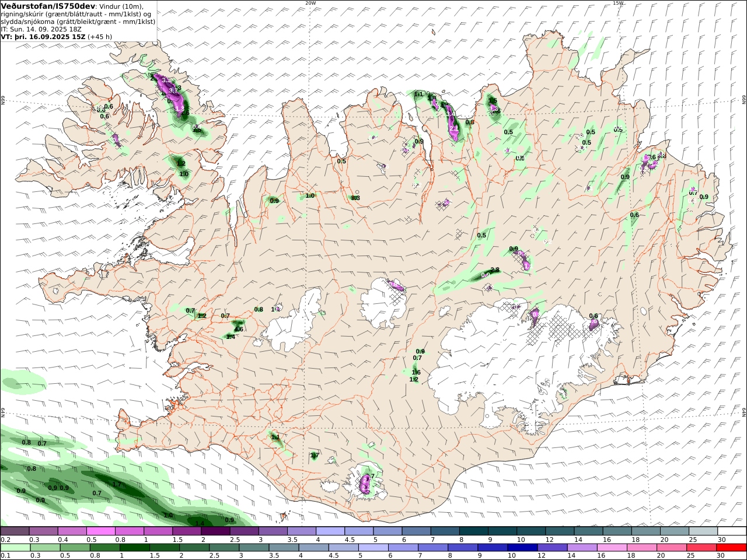Click the init time line 'IT: Sun. 14. 09. 2025 18Z'

tap(41, 29)
